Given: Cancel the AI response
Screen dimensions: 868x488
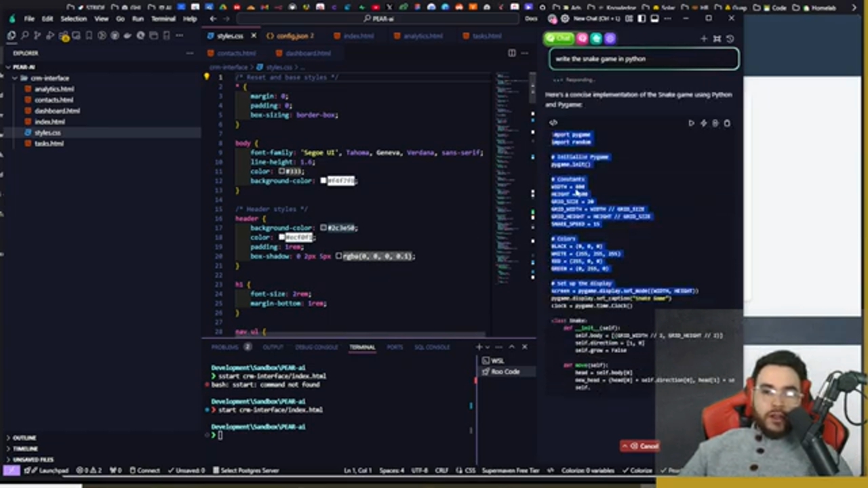Looking at the screenshot, I should pyautogui.click(x=640, y=446).
